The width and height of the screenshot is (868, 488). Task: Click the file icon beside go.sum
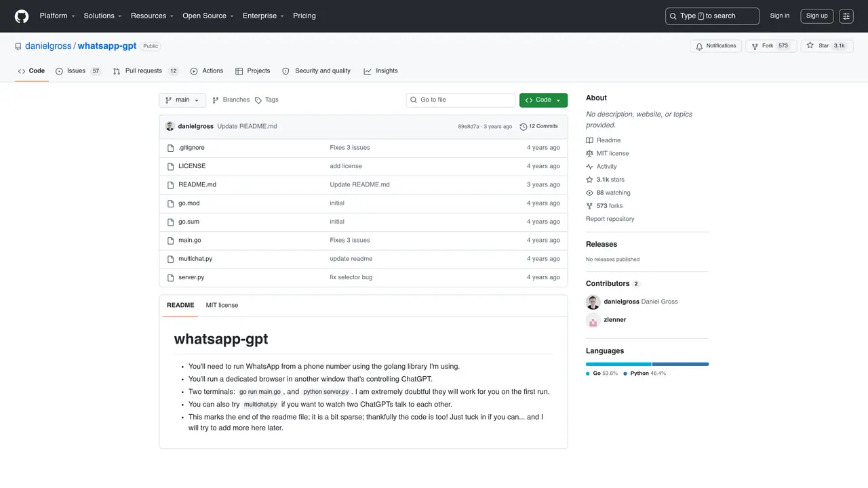[x=171, y=222]
